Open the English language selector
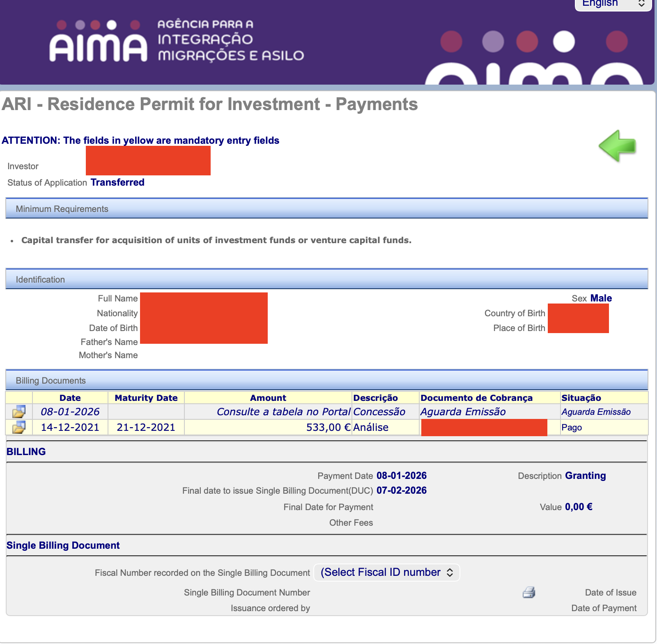 613,4
